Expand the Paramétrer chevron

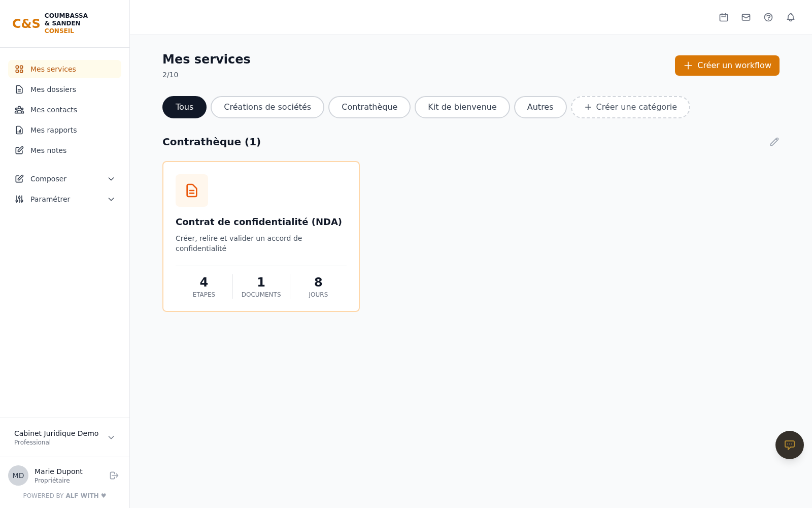[x=111, y=199]
